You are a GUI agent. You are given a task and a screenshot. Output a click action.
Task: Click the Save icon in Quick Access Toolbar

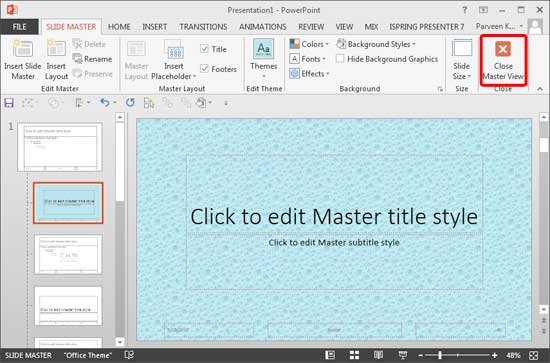point(9,103)
